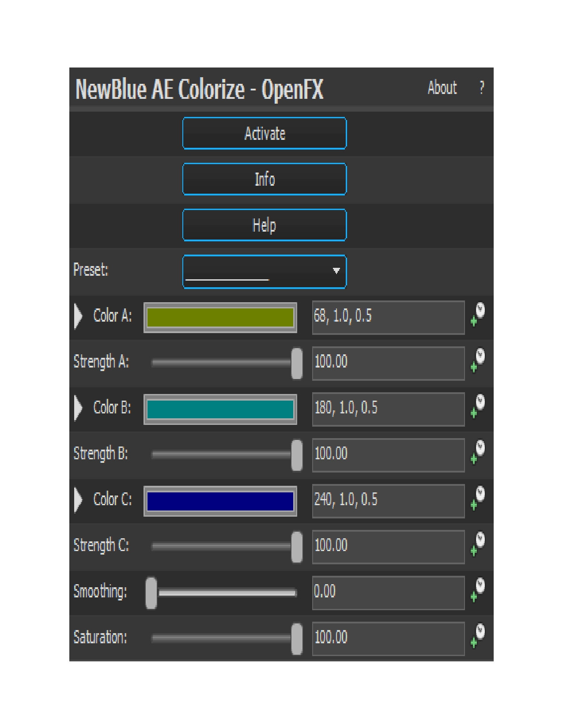Click the animate keyframe icon for Strength A
This screenshot has width=563, height=728.
pyautogui.click(x=478, y=360)
